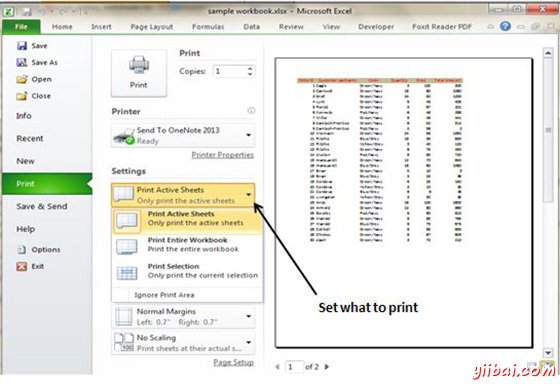The width and height of the screenshot is (560, 384).
Task: Click the Page Setup link
Action: click(x=234, y=363)
